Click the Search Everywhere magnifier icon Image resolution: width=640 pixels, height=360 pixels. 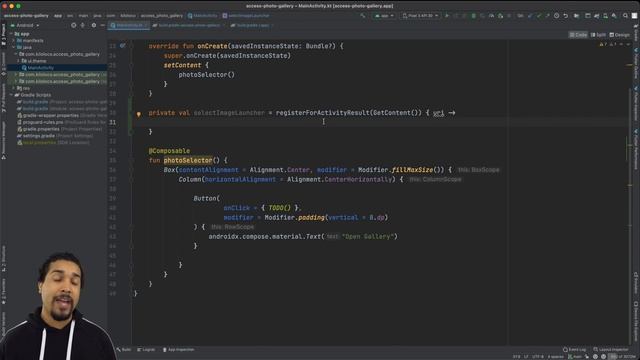625,16
